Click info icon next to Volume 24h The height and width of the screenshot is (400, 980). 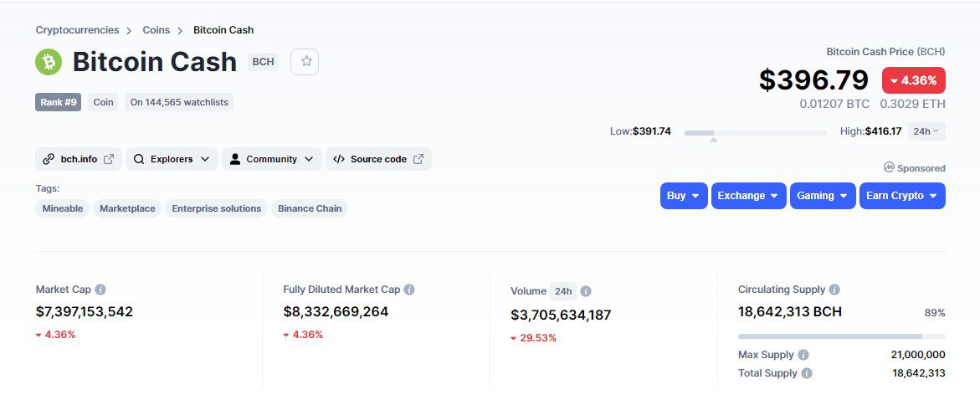pos(586,291)
